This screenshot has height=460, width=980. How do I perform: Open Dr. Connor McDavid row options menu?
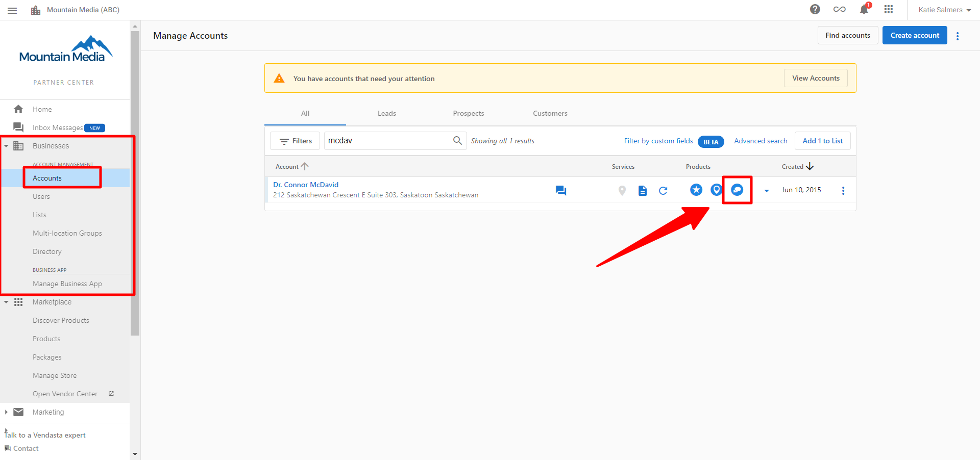pyautogui.click(x=843, y=190)
